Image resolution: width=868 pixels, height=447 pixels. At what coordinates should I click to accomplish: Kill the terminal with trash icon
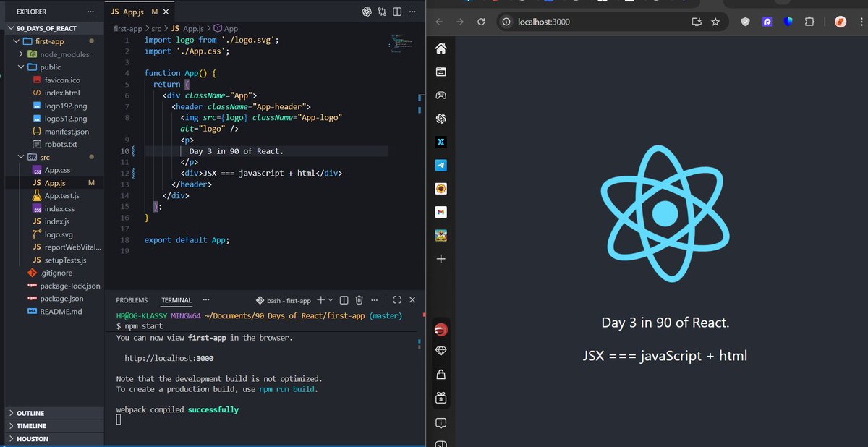click(359, 300)
